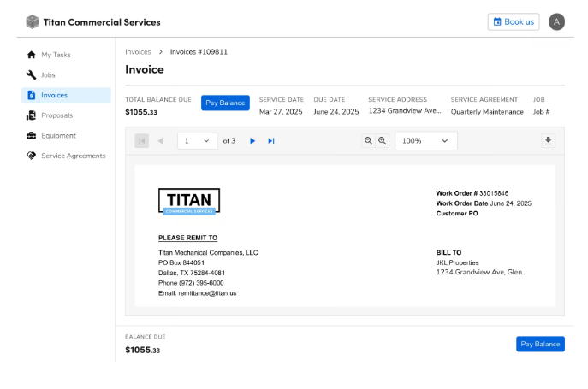This screenshot has width=588, height=389.
Task: Click the top Pay Balance button
Action: (225, 103)
